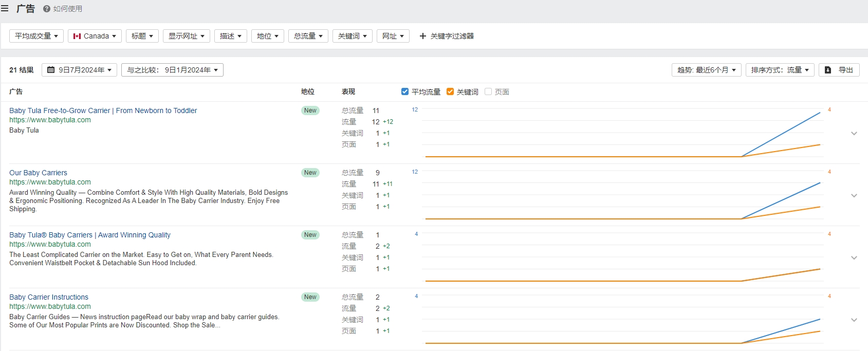Expand the Our Baby Carriers row chevron
Screen dimensions: 868x351
pyautogui.click(x=854, y=195)
